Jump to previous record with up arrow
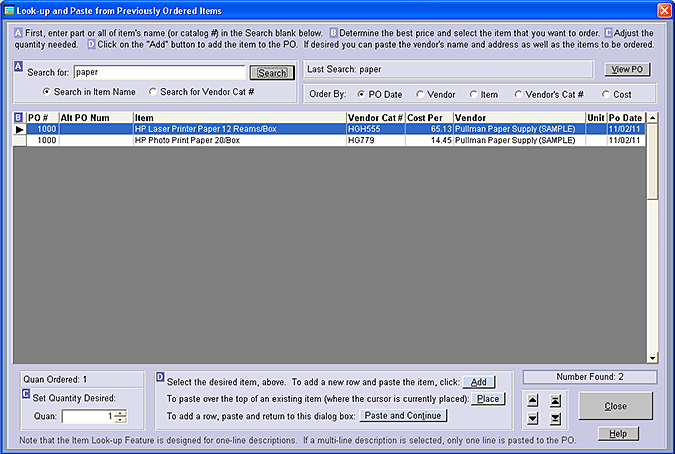Image resolution: width=675 pixels, height=454 pixels. [533, 401]
